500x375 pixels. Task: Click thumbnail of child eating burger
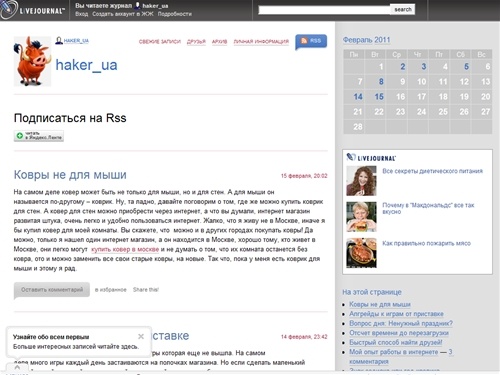coord(361,217)
